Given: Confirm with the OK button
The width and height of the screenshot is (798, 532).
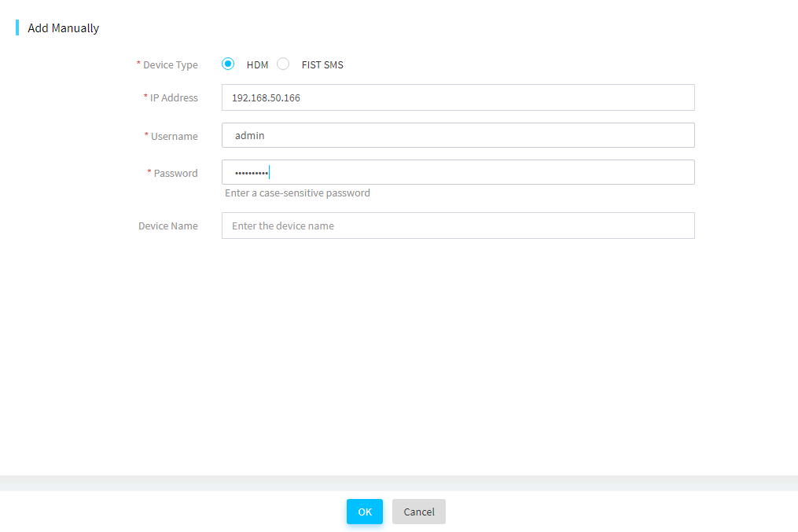Looking at the screenshot, I should coord(365,512).
